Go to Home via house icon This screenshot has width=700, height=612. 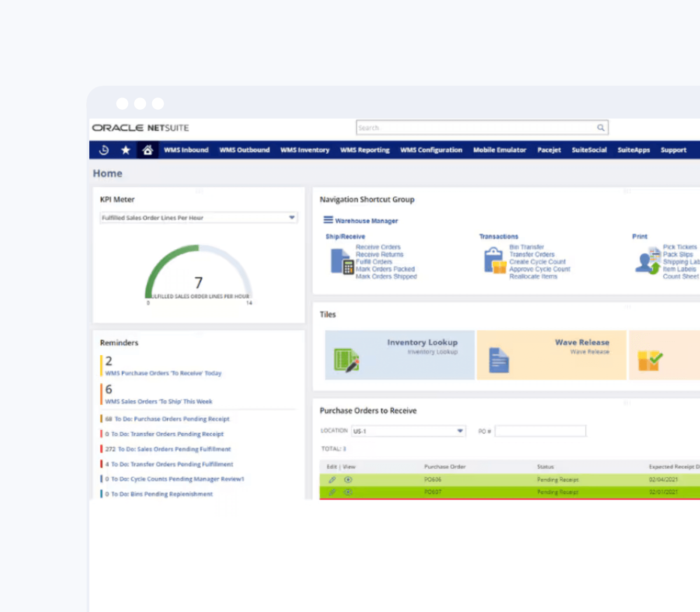[147, 150]
